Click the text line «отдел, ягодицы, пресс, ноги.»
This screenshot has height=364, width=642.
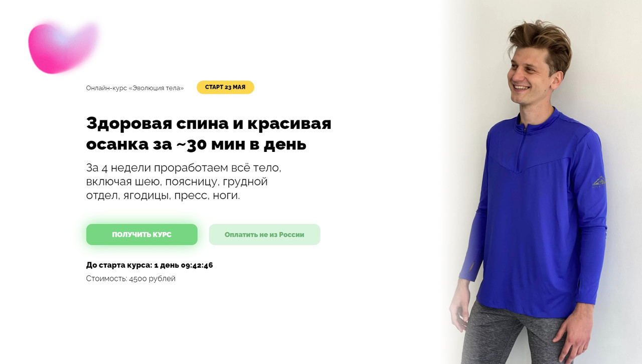(x=163, y=196)
